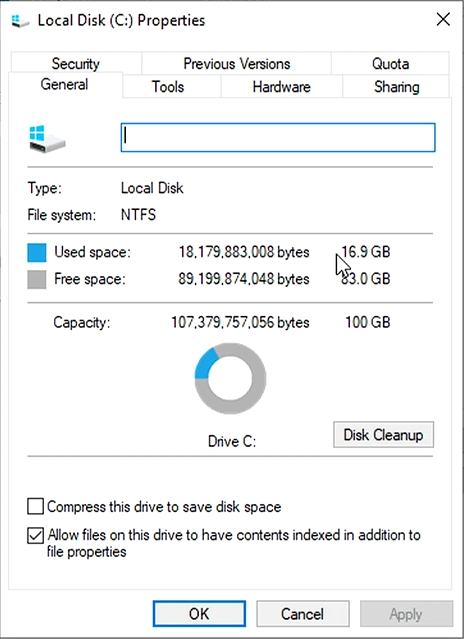Screen dimensions: 464x639
Task: Click the disk usage donut chart
Action: [231, 378]
